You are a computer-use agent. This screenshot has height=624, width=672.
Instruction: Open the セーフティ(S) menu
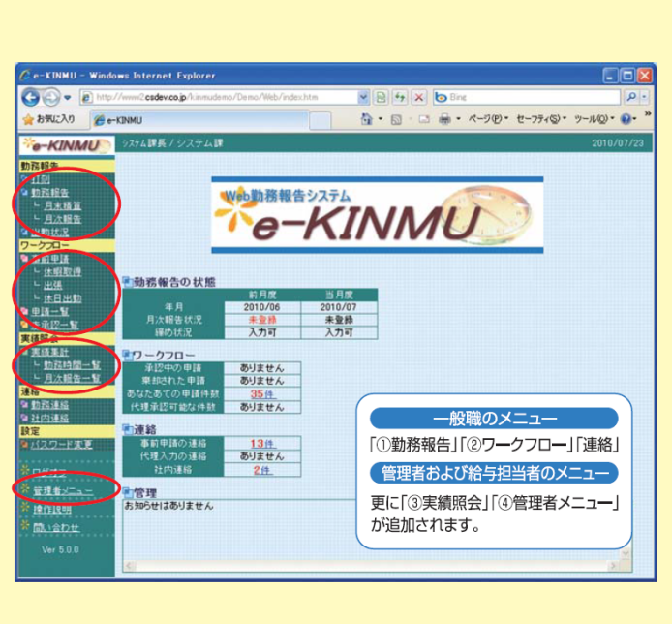coord(541,119)
